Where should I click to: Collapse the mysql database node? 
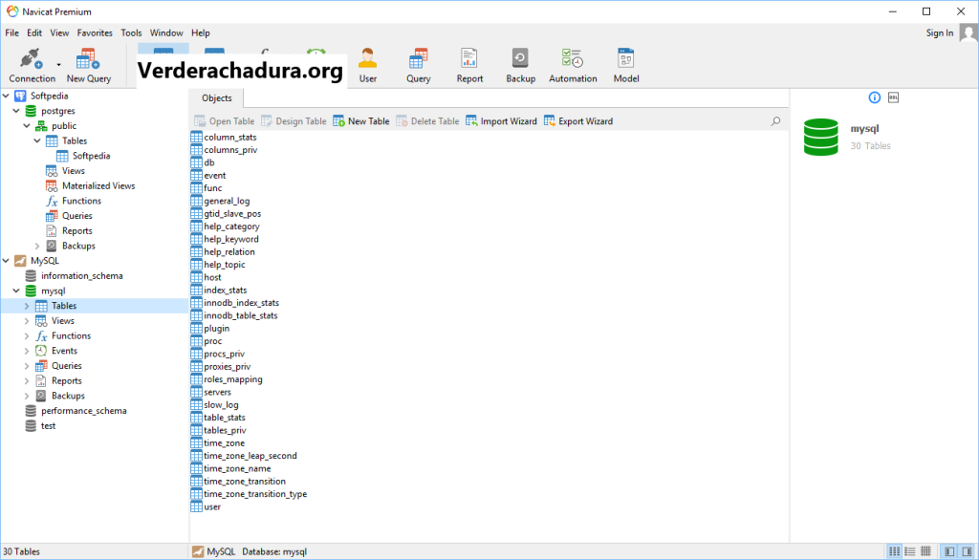click(16, 291)
